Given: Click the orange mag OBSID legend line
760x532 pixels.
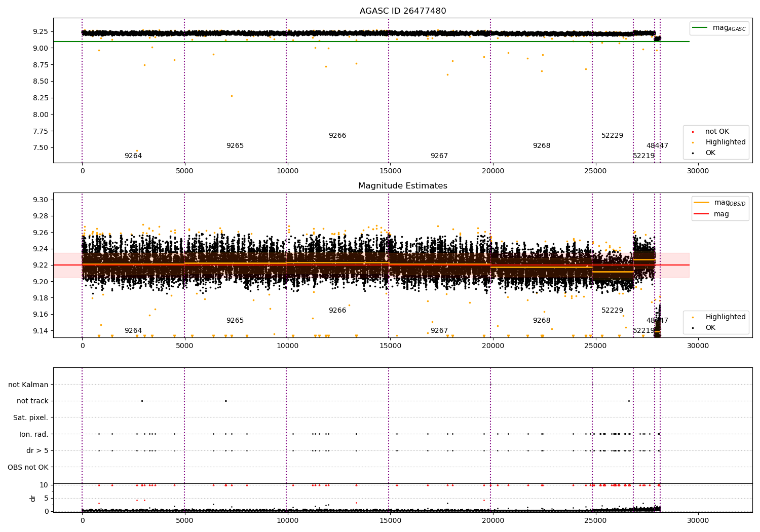Looking at the screenshot, I should [x=702, y=203].
